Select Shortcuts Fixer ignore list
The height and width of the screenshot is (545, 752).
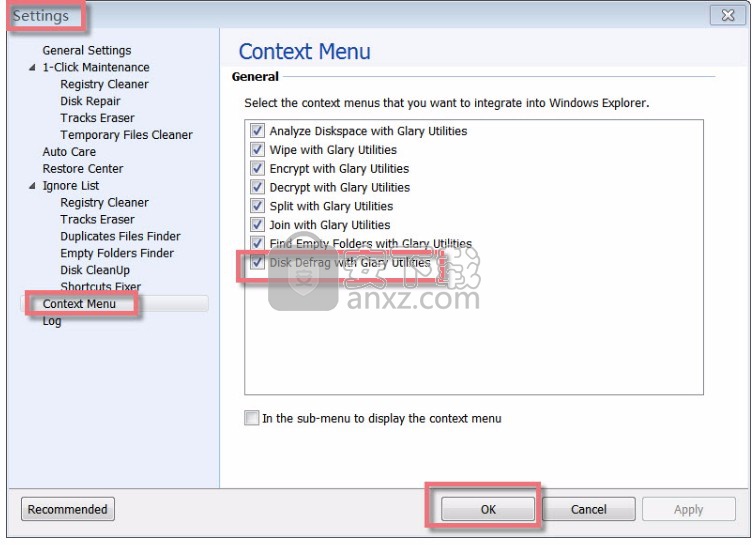(101, 286)
